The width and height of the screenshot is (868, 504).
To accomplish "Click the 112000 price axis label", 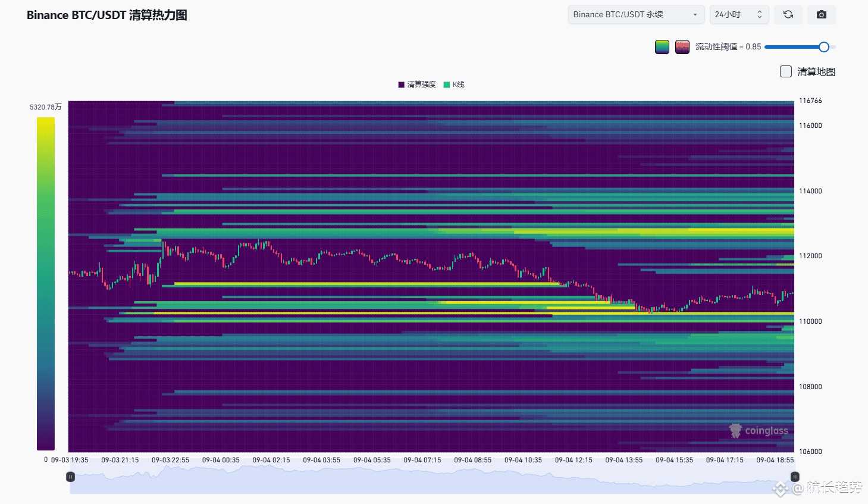I will click(810, 256).
